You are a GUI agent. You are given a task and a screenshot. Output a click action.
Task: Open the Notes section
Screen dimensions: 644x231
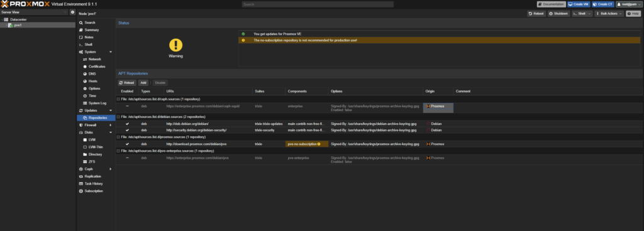point(89,37)
